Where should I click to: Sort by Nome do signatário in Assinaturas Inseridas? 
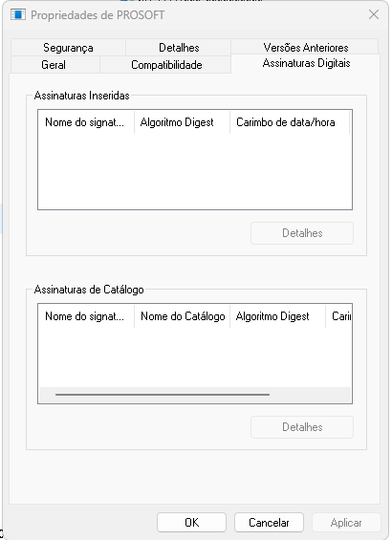pyautogui.click(x=86, y=122)
